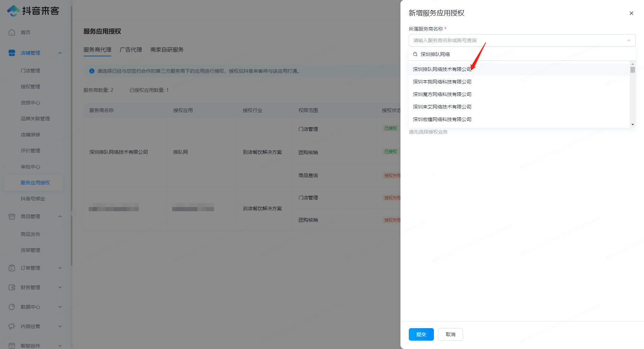Select 深圳来艾网络技术有限公司 option
This screenshot has height=349, width=644.
[x=519, y=107]
